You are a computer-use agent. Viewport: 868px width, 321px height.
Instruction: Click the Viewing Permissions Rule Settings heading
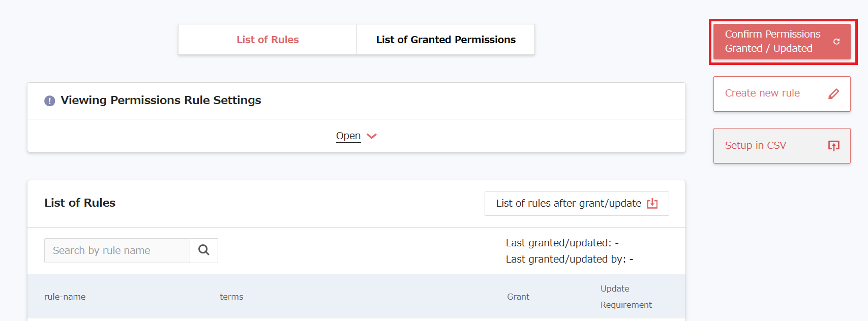click(161, 101)
